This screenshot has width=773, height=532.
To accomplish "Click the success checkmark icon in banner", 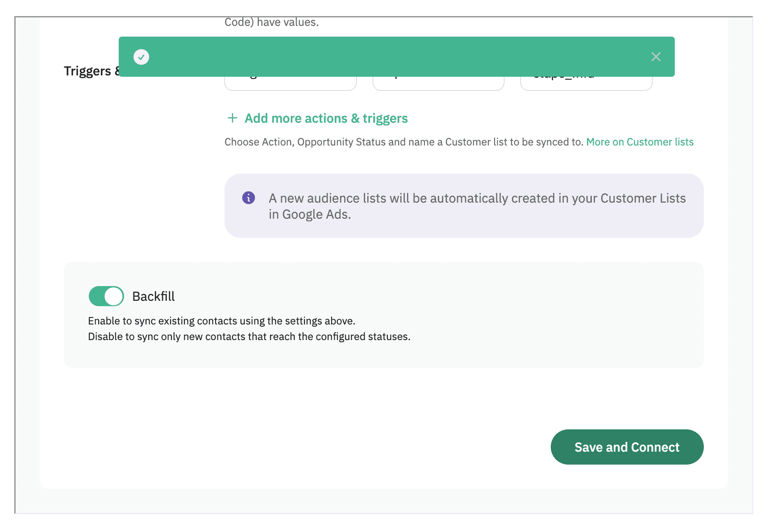I will point(141,57).
